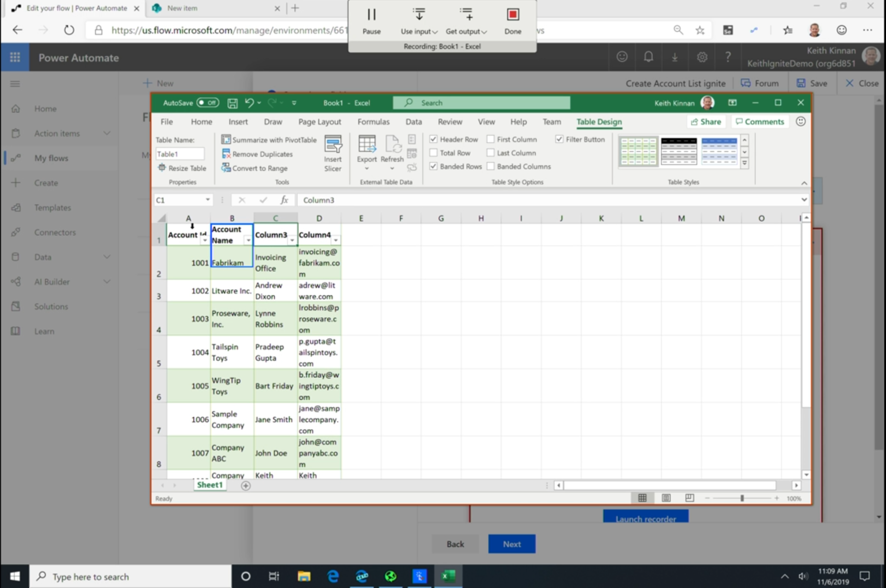
Task: Click the formula bar insert function fx icon
Action: pos(284,200)
